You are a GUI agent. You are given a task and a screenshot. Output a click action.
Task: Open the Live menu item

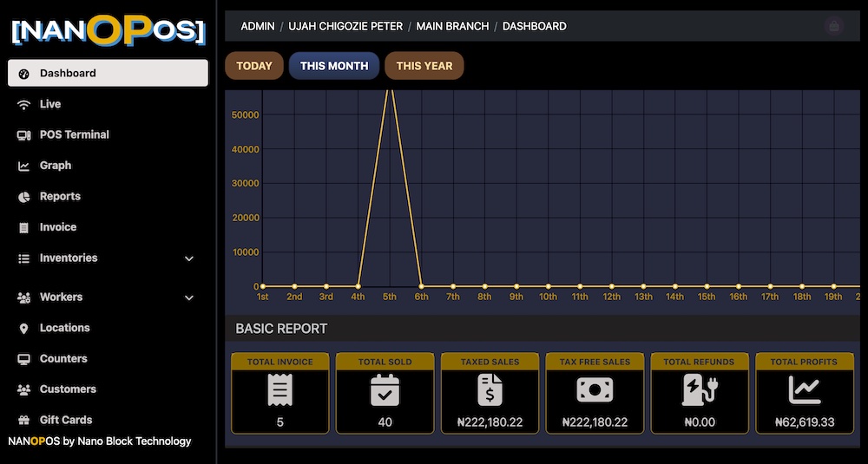tap(108, 104)
